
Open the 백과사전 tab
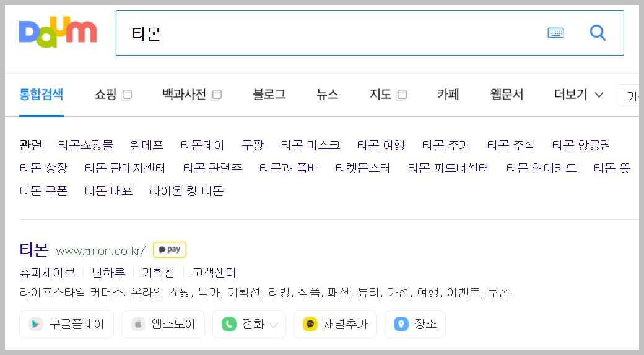184,95
